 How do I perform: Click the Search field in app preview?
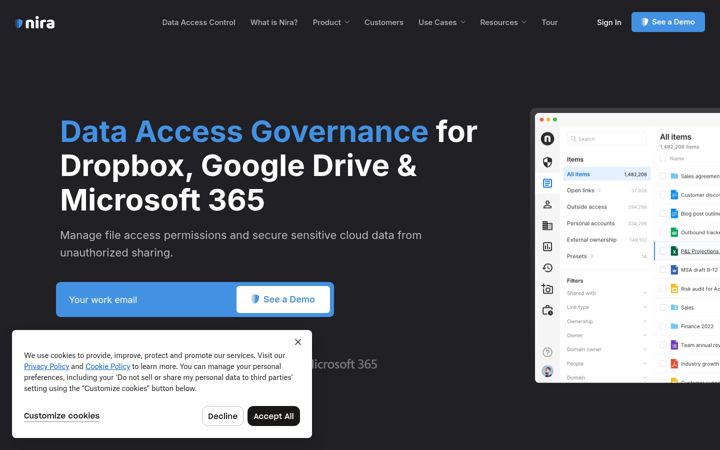click(x=607, y=139)
